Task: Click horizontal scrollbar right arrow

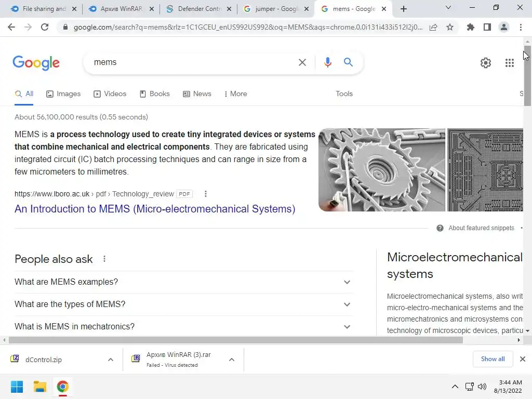Action: coord(519,340)
